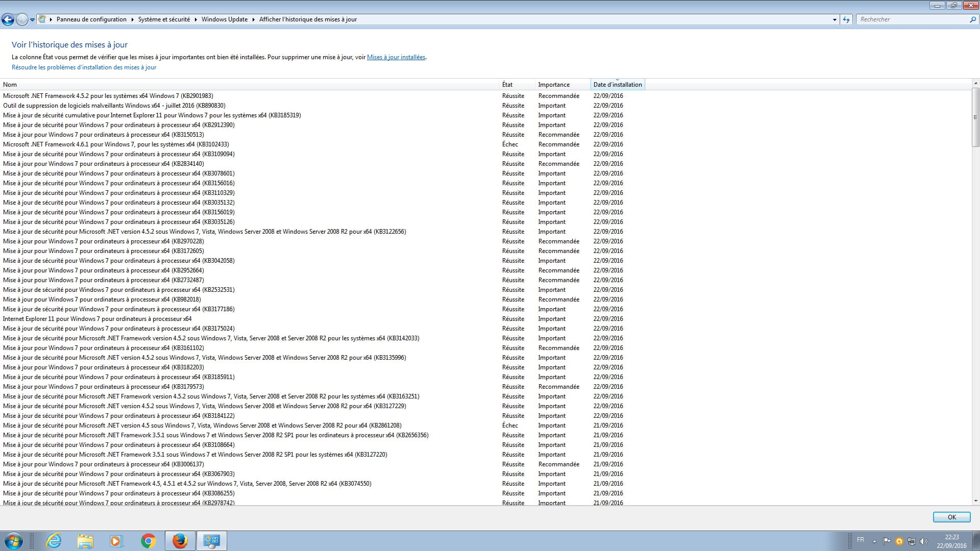Sort by Date d'installation column header
The width and height of the screenshot is (980, 551).
[x=618, y=85]
